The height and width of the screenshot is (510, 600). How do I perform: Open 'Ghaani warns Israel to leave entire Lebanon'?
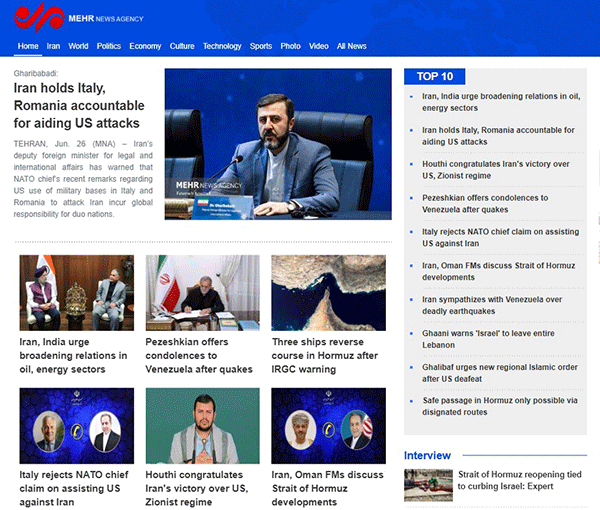click(488, 339)
